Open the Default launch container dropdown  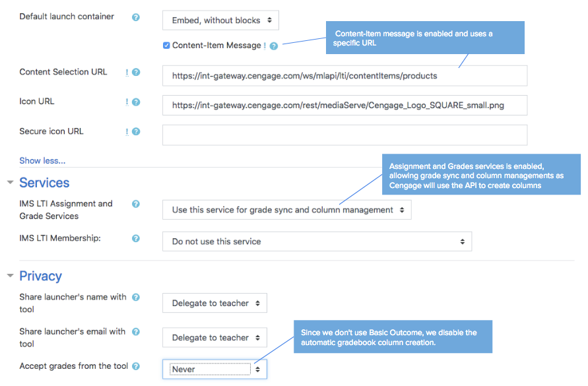pos(220,20)
